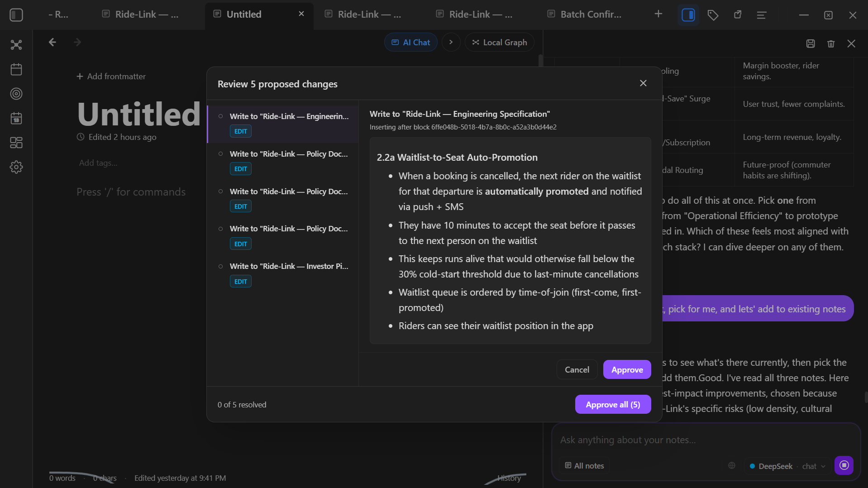This screenshot has width=868, height=488.
Task: Stop AI generation with purple button
Action: 844,465
